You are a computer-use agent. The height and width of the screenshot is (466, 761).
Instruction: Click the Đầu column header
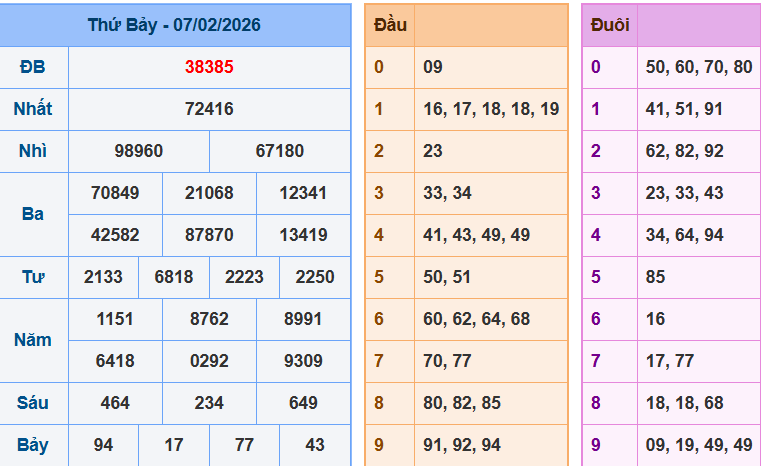[x=390, y=25]
